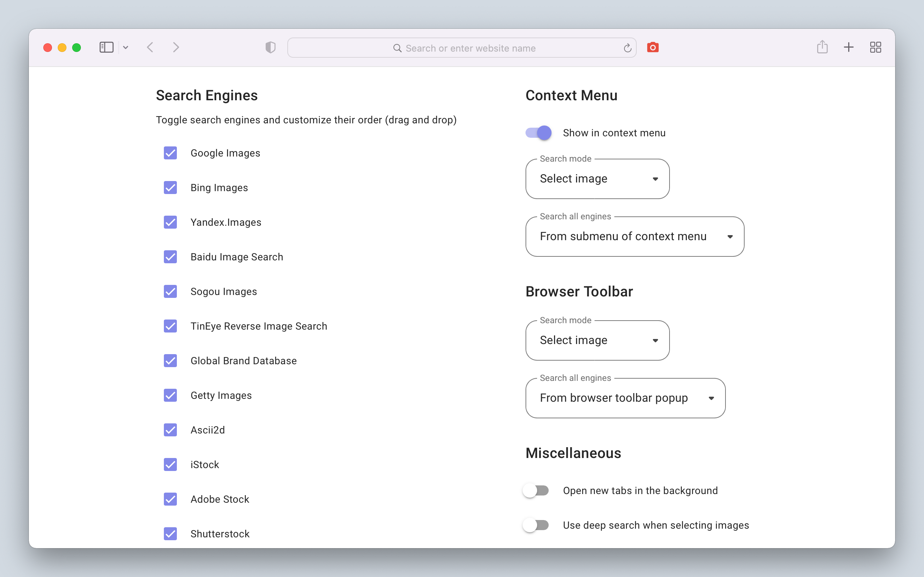Viewport: 924px width, 577px height.
Task: Enable deep search when selecting images toggle
Action: pos(536,525)
